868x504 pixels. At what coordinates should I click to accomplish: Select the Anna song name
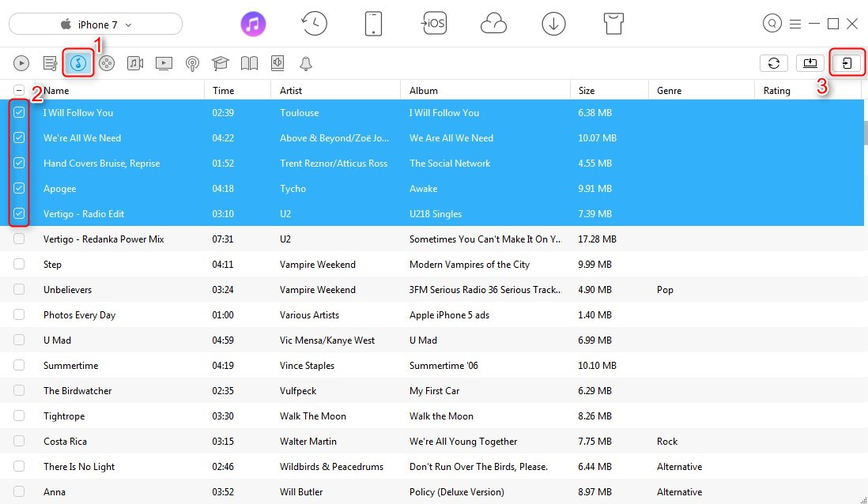(x=55, y=492)
